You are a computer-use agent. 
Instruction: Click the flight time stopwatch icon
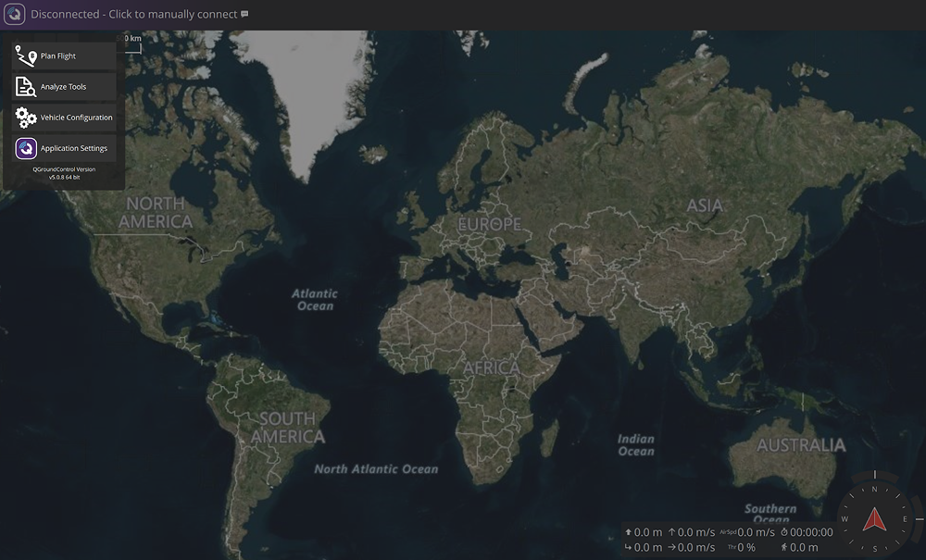point(783,532)
